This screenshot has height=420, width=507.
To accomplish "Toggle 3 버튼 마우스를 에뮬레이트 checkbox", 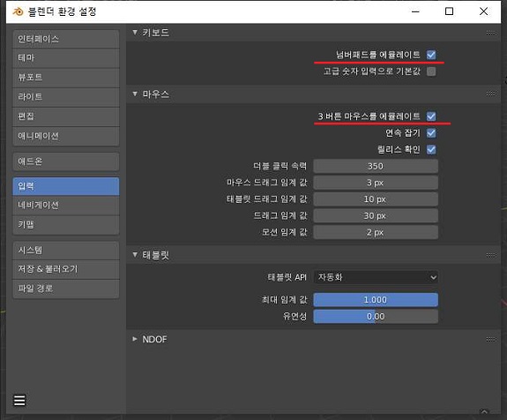I will point(431,116).
